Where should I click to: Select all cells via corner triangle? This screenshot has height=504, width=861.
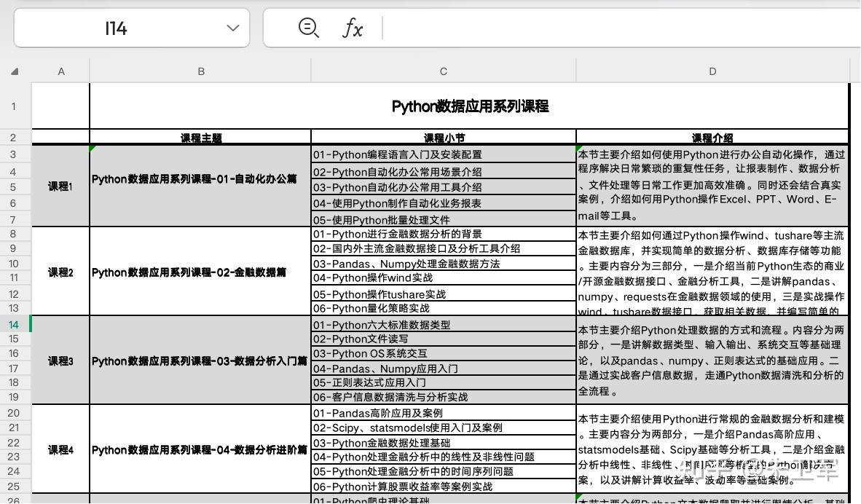click(14, 71)
